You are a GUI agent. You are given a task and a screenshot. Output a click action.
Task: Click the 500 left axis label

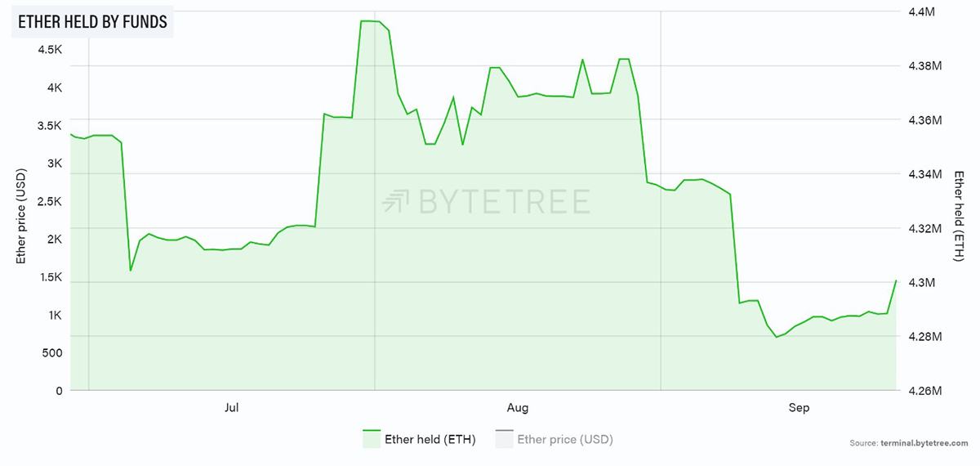pos(51,352)
